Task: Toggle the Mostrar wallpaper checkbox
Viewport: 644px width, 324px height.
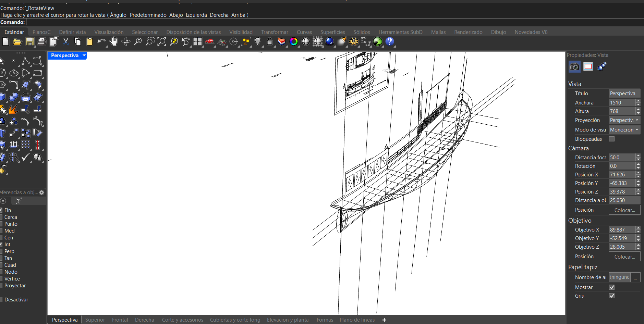Action: pyautogui.click(x=612, y=287)
